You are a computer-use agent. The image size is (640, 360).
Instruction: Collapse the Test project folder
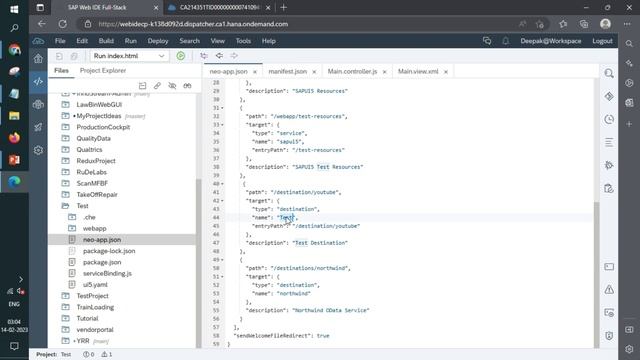click(65, 206)
